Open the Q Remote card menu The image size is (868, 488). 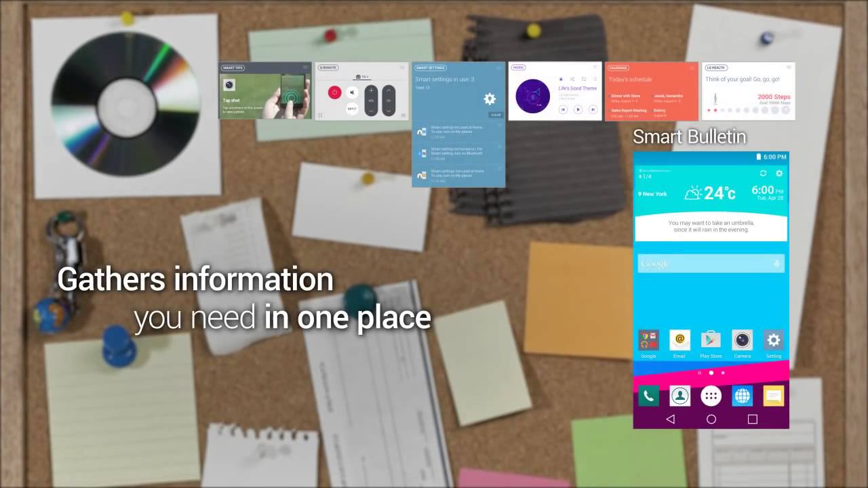(402, 67)
